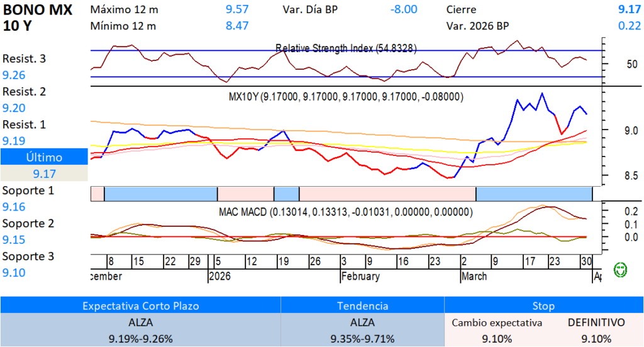Viewport: 644px width, 347px height.
Task: Click the Relative Strength Index chart title
Action: [x=346, y=48]
